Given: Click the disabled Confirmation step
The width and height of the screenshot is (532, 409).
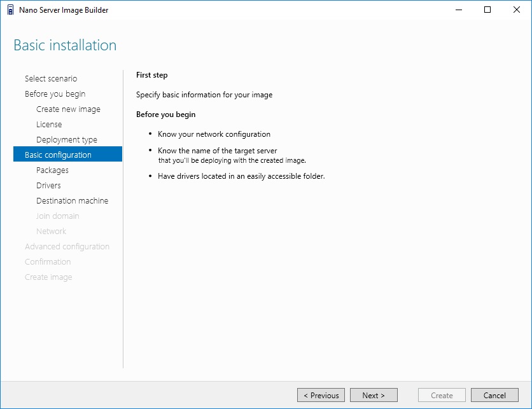Looking at the screenshot, I should coord(48,262).
